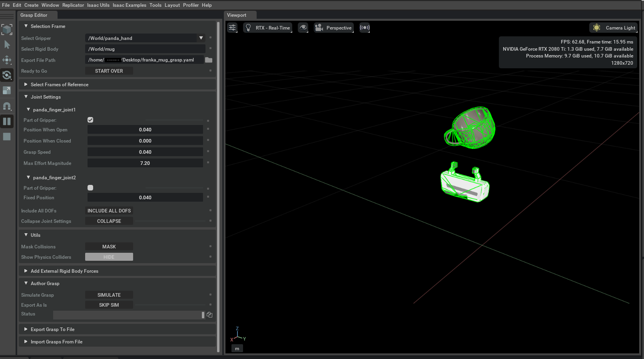This screenshot has height=359, width=644.
Task: Copy status with the clipboard icon
Action: click(x=209, y=315)
